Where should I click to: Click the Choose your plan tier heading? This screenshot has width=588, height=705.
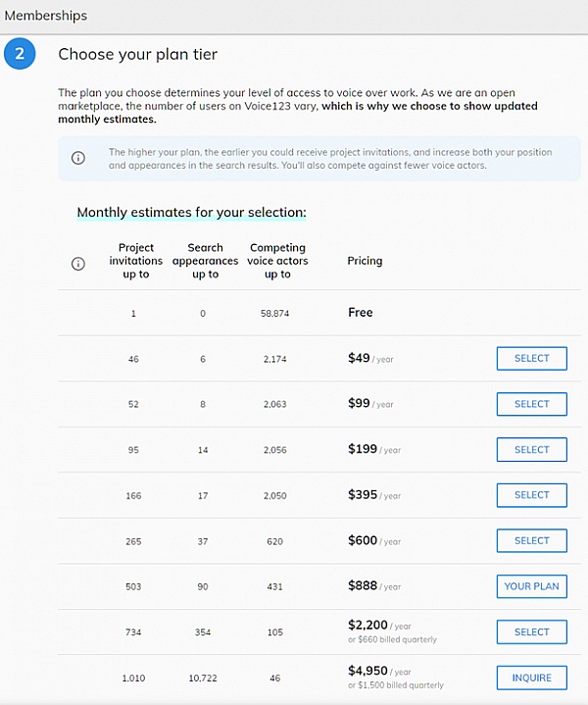(x=137, y=55)
